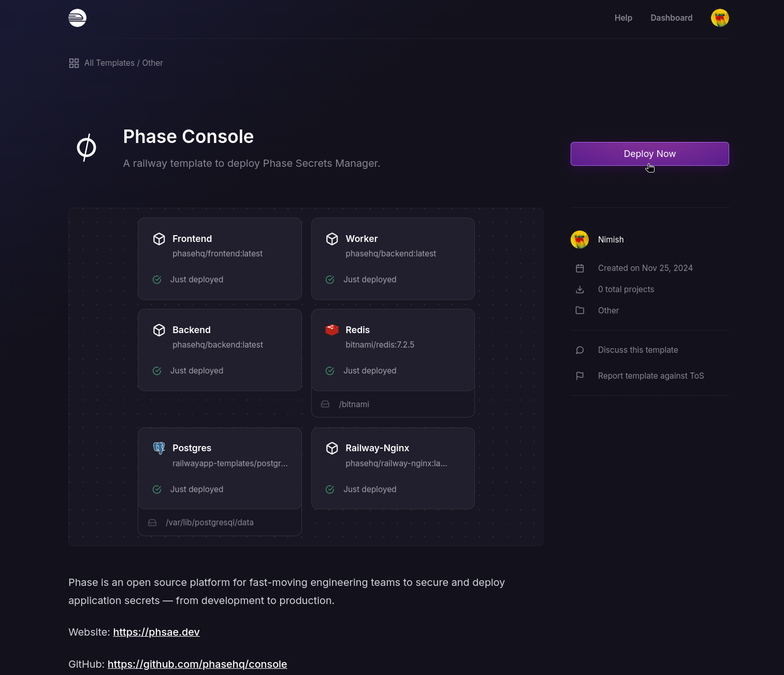
Task: Click the Redis service icon
Action: click(x=332, y=330)
